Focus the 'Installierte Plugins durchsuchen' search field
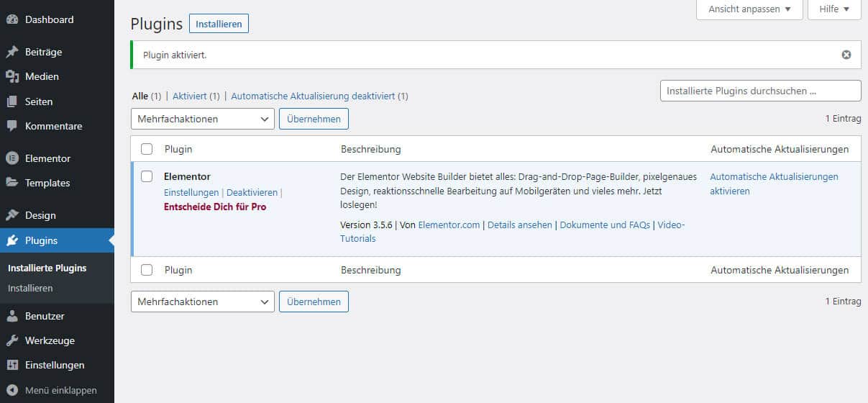868x403 pixels. coord(761,91)
